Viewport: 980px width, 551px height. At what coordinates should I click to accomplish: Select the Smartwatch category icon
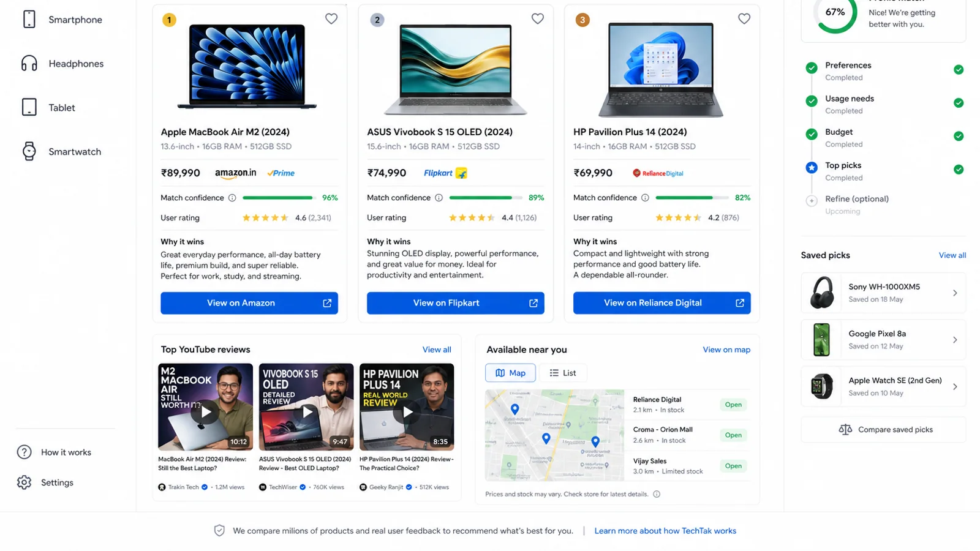[29, 151]
